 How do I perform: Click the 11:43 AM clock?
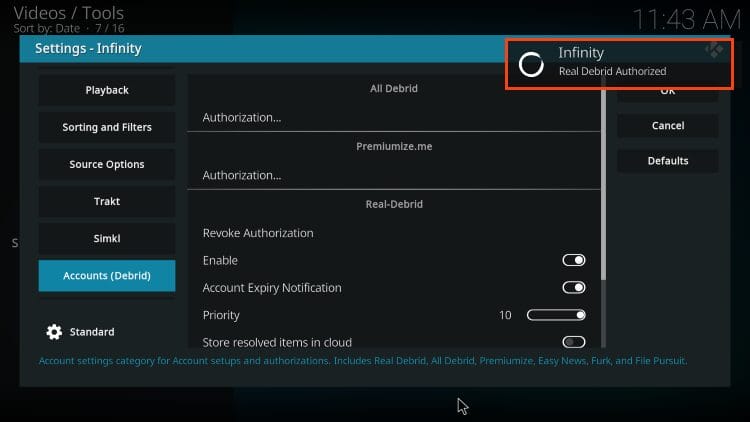pyautogui.click(x=686, y=20)
